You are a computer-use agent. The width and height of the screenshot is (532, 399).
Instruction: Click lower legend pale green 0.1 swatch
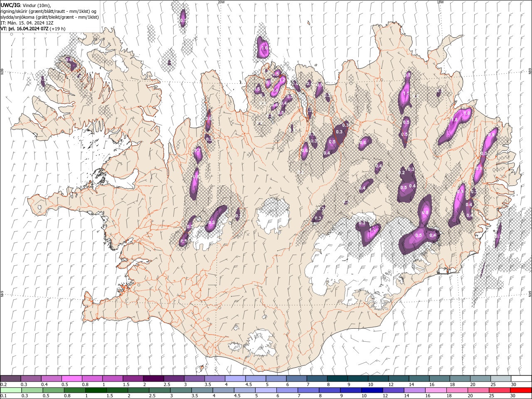pyautogui.click(x=11, y=390)
